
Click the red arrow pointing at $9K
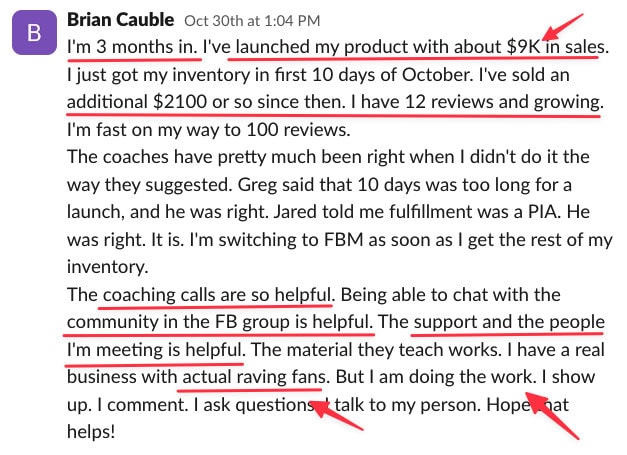563,26
